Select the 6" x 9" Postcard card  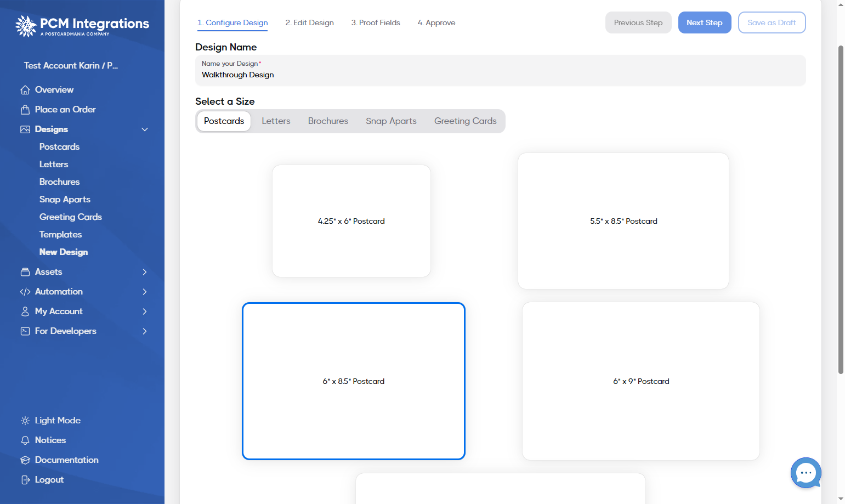coord(641,381)
